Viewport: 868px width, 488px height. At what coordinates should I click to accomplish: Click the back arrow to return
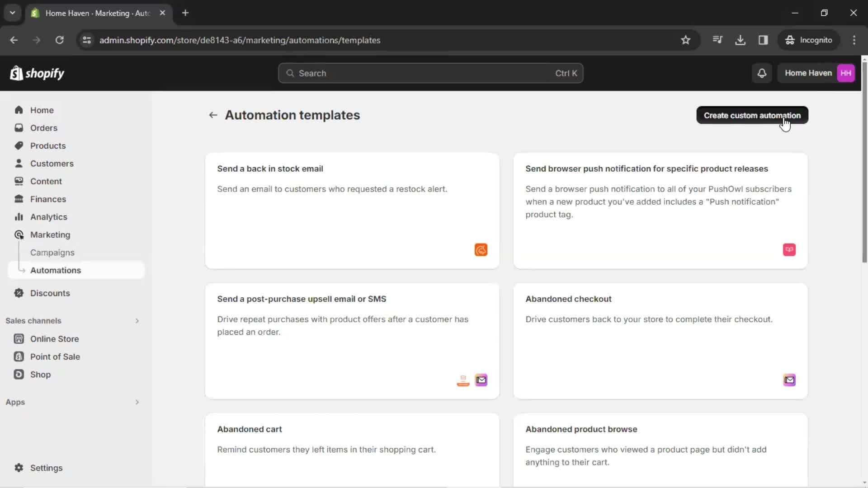tap(213, 115)
